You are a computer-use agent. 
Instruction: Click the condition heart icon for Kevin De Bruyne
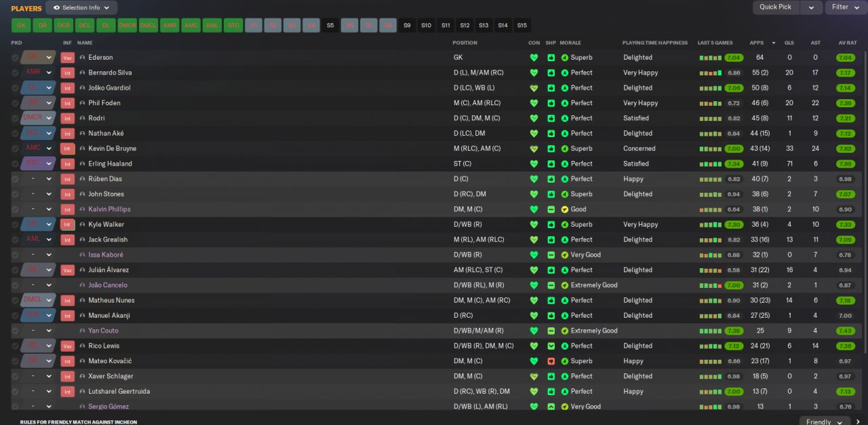click(x=534, y=149)
